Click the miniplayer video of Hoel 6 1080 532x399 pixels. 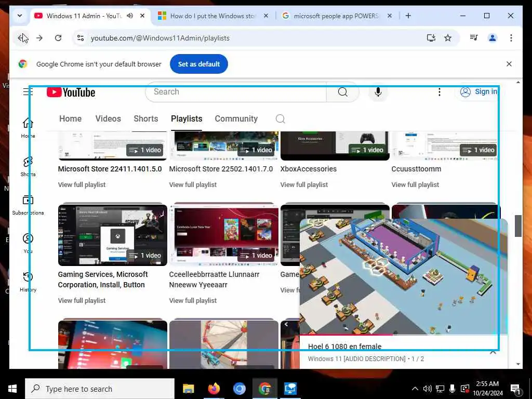tap(404, 276)
